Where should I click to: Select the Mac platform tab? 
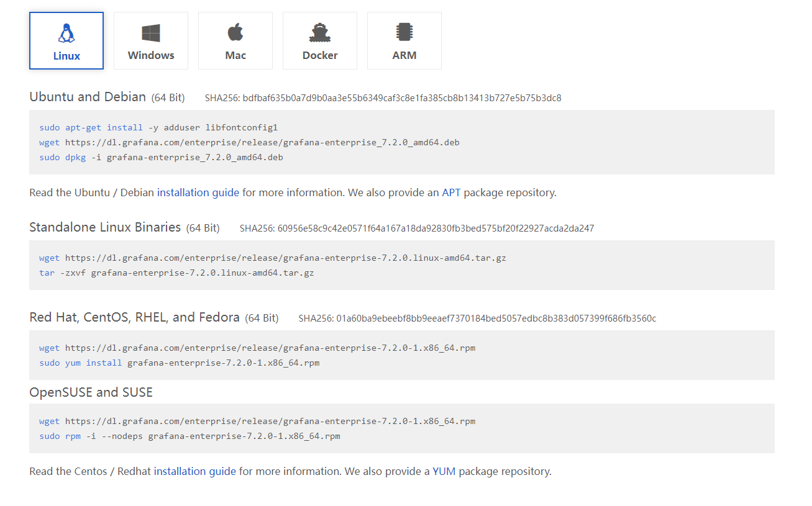tap(235, 40)
